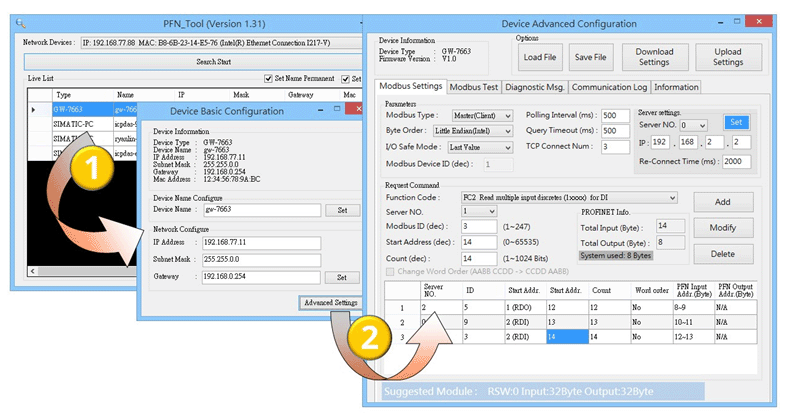This screenshot has height=420, width=789.
Task: Click Count (dec) input field
Action: click(479, 259)
